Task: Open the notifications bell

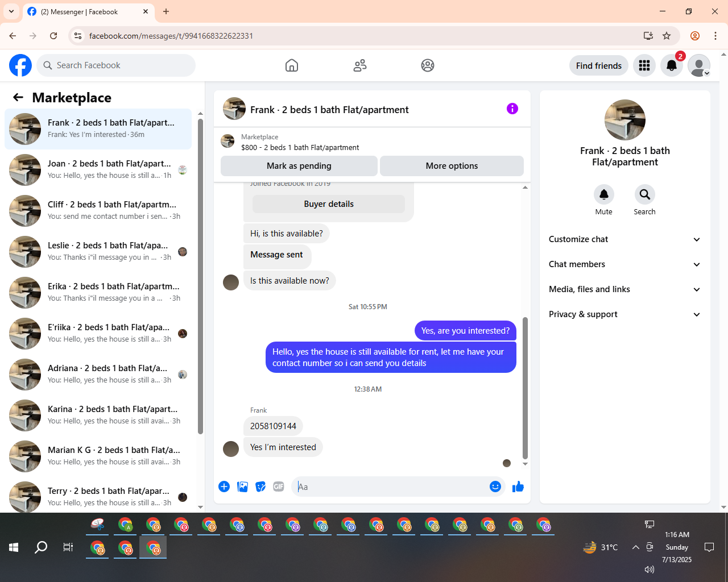Action: point(672,65)
